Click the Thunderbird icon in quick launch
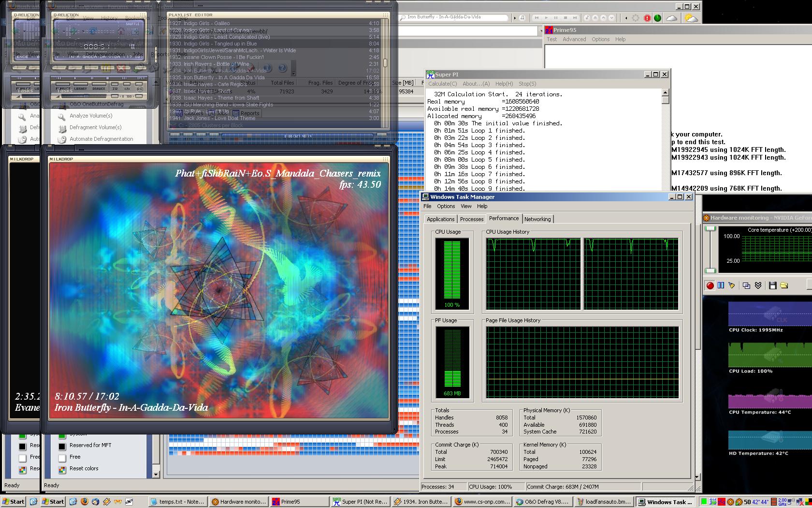Viewport: 812px width, 508px height. [95, 502]
